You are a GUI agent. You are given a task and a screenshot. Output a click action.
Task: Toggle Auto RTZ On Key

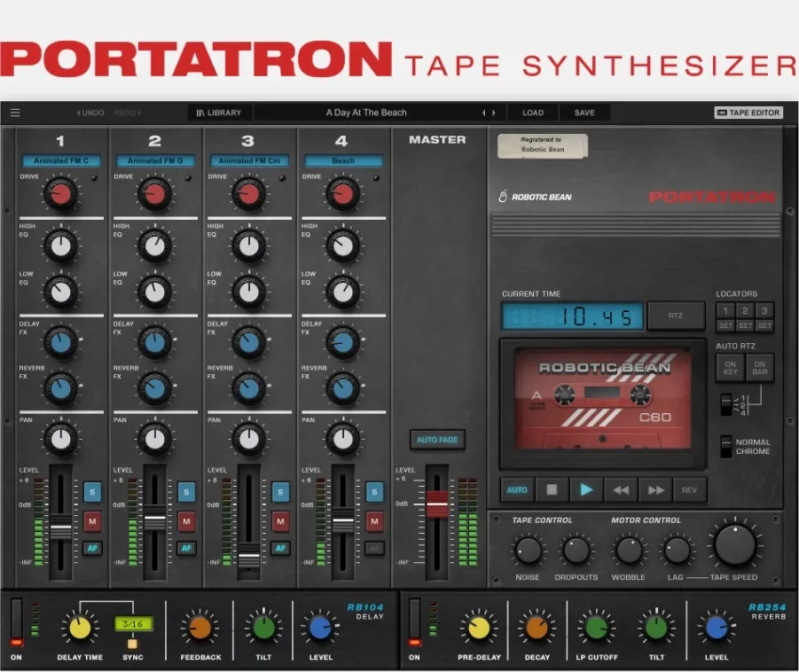(730, 368)
